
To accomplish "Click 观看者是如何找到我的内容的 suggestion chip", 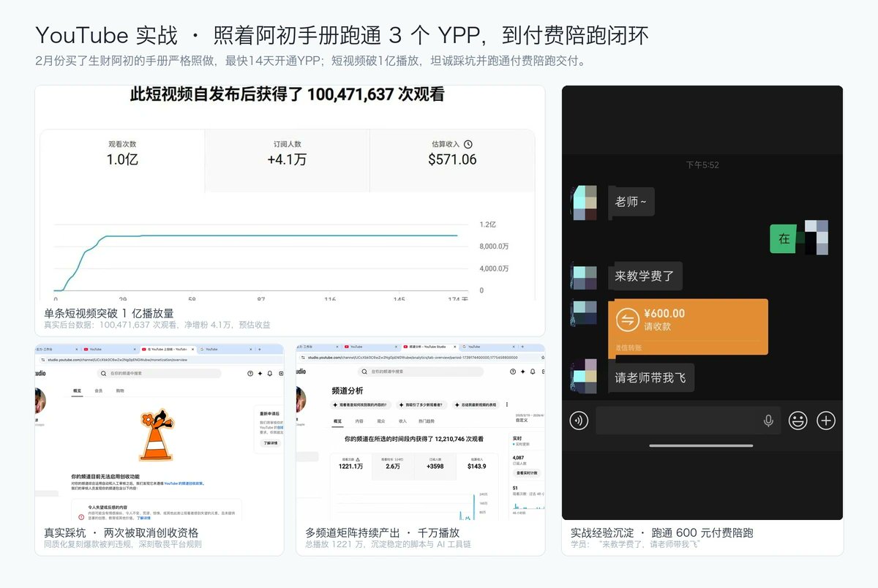I will [361, 404].
